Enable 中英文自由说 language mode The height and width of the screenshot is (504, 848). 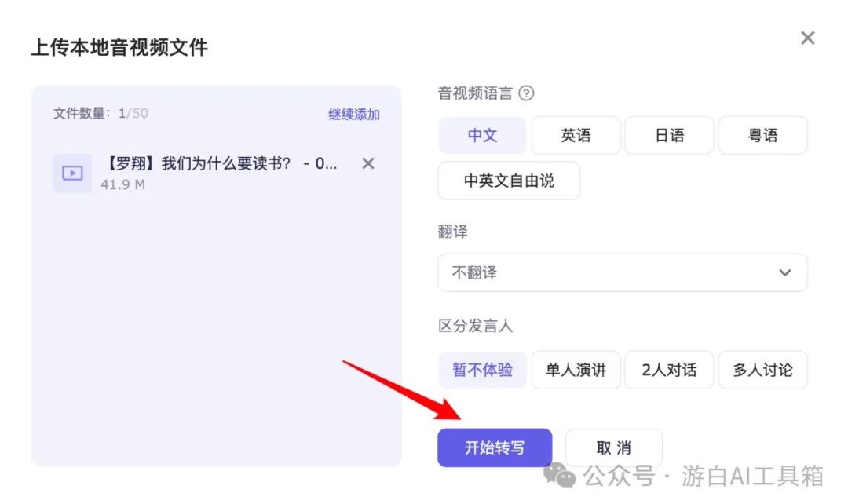click(x=508, y=181)
